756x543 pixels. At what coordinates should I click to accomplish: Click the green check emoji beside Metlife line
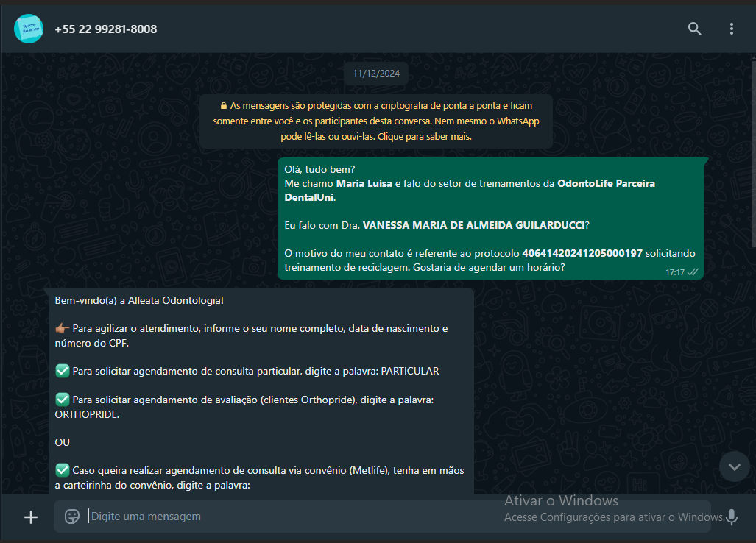(62, 470)
